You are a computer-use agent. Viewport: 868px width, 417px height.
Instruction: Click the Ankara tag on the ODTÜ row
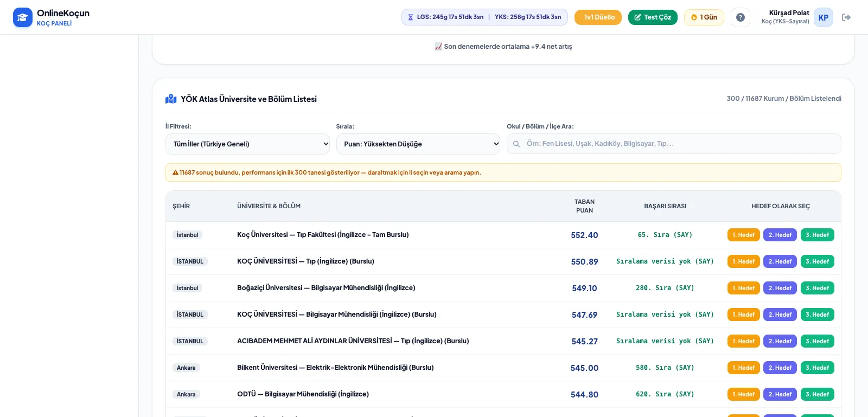(x=186, y=394)
